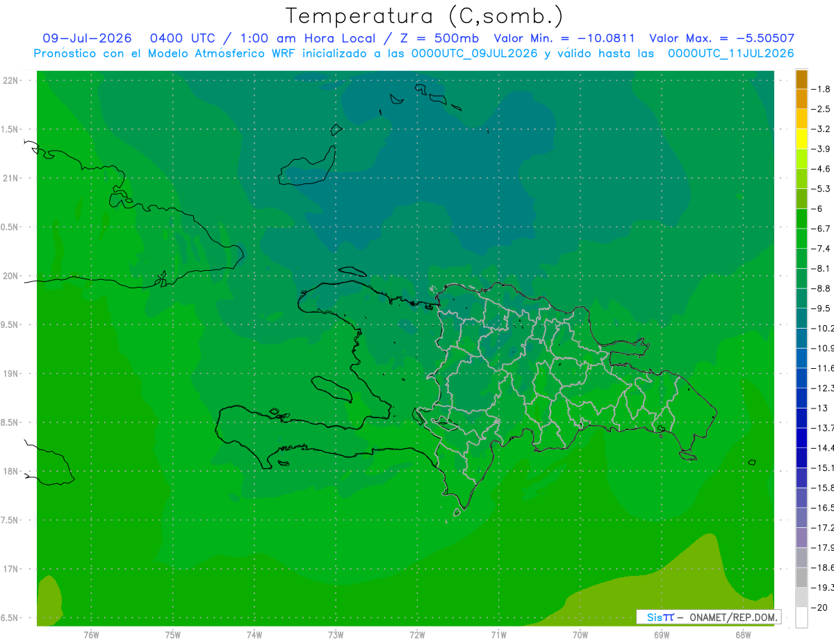
Task: Click the "76W" longitude axis label
Action: click(91, 635)
